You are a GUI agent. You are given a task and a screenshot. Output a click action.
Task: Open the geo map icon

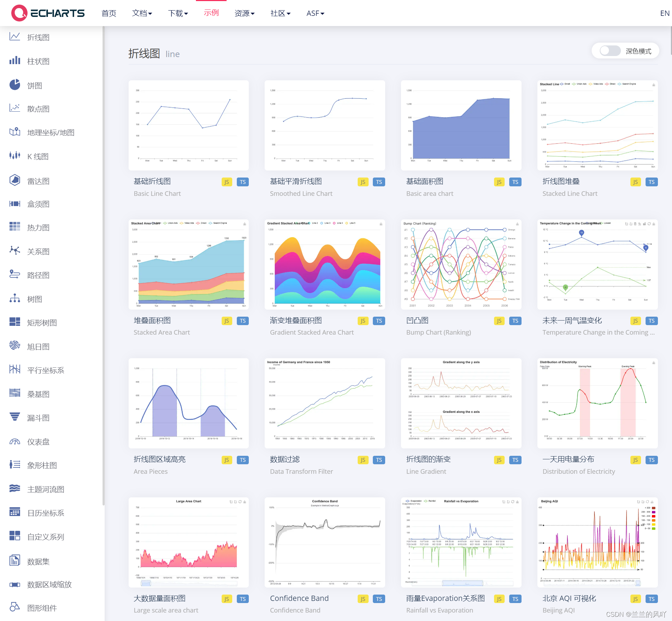pos(14,132)
